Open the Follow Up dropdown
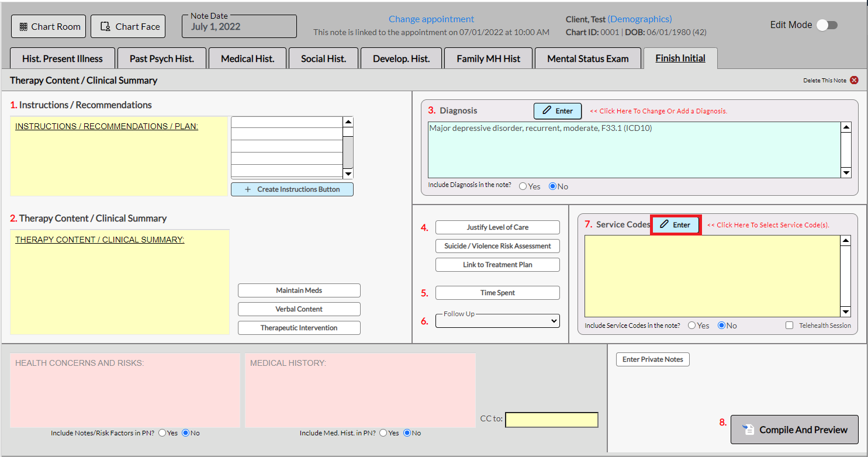The height and width of the screenshot is (457, 868). point(497,321)
